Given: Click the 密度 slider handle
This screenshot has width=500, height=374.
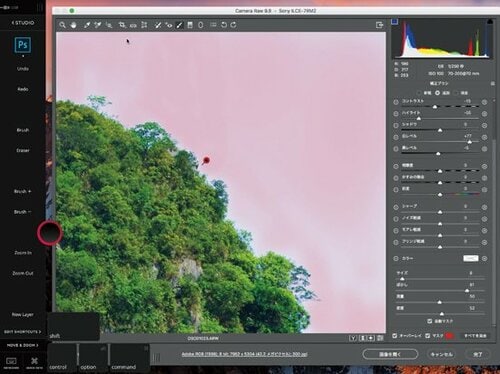Looking at the screenshot, I should 442,314.
